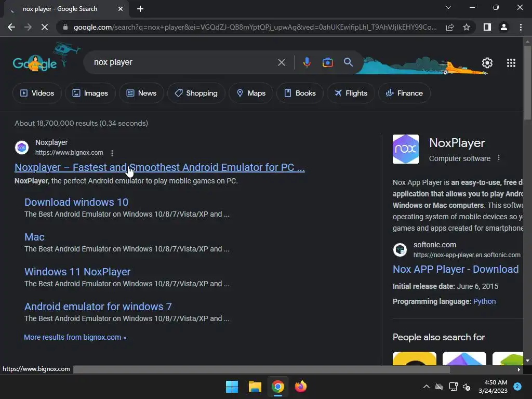The width and height of the screenshot is (532, 399).
Task: Open Finance results
Action: 404,93
